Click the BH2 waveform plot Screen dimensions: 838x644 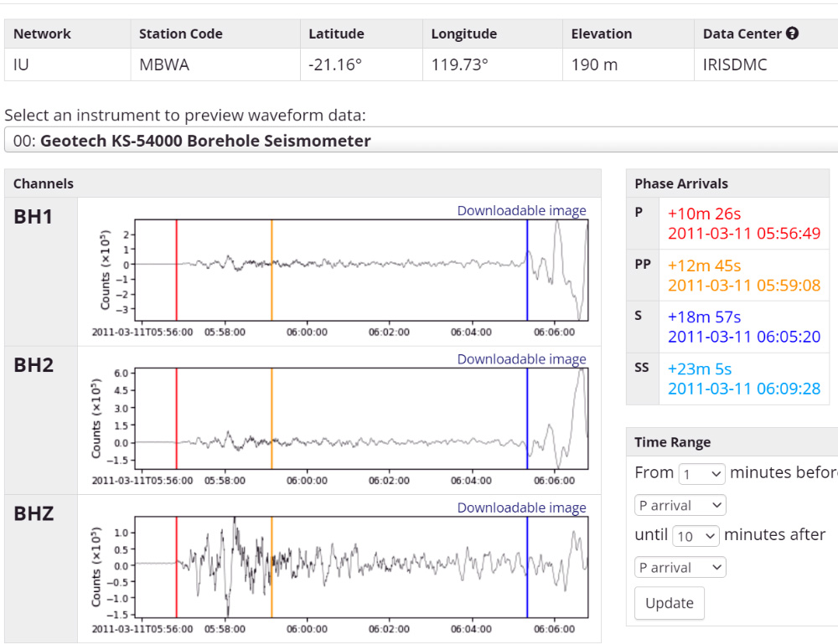tap(362, 418)
